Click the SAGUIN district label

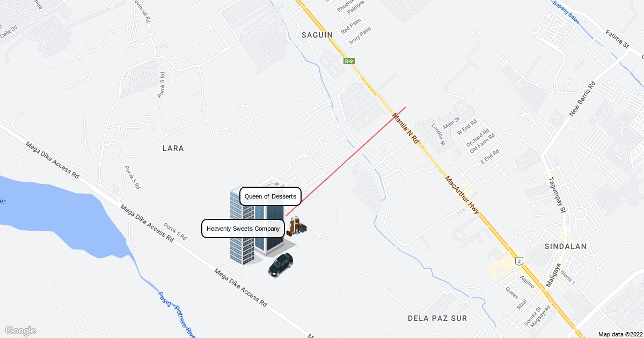coord(317,35)
